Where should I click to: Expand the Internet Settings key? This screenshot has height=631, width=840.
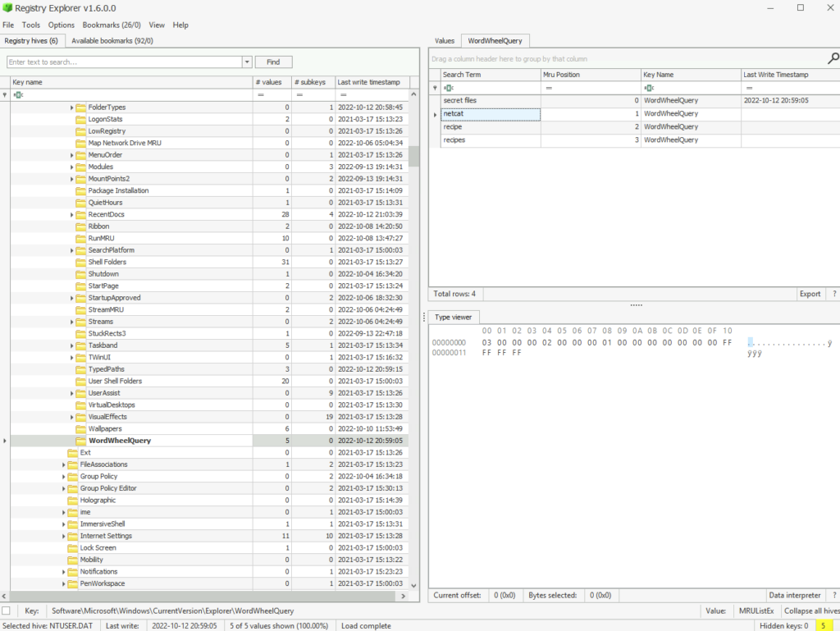click(x=64, y=536)
